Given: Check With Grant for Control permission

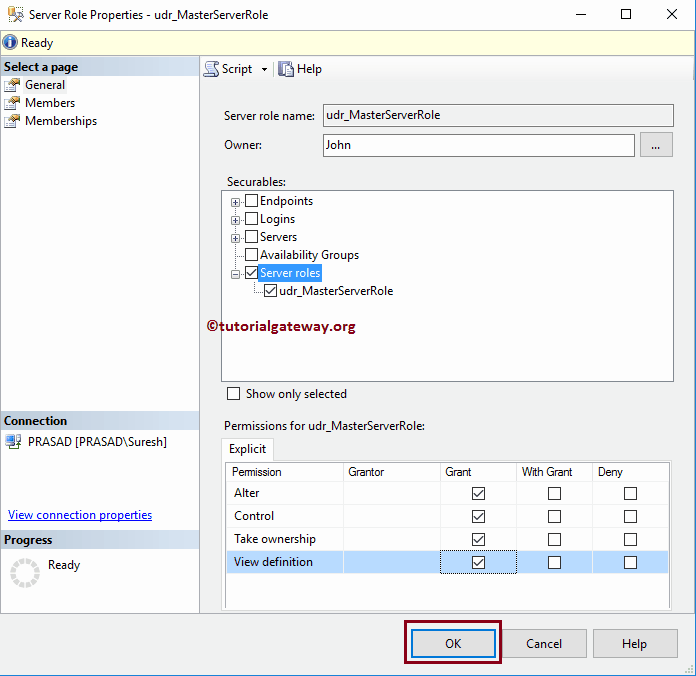Looking at the screenshot, I should coord(554,516).
